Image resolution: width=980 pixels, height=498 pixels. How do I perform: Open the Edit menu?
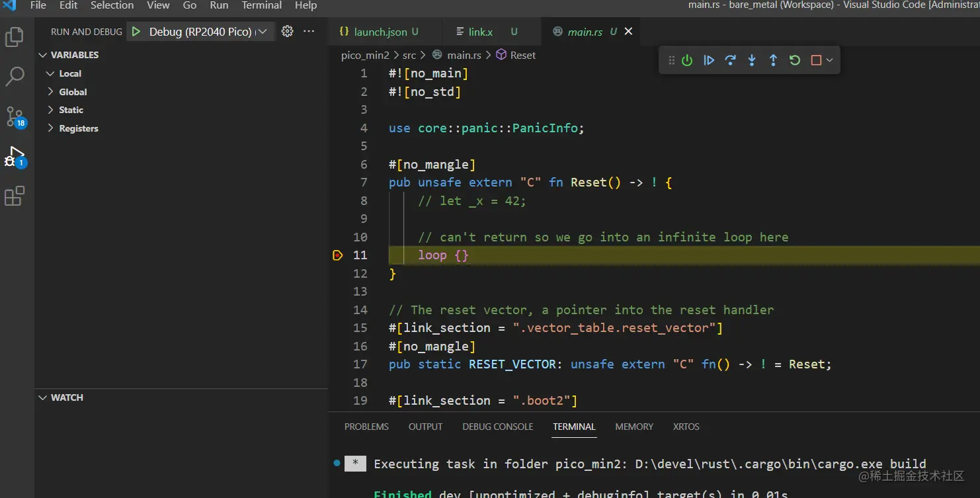(x=68, y=5)
